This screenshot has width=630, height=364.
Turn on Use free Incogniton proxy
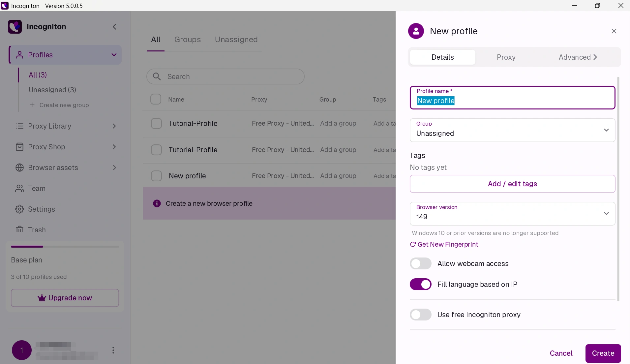[420, 315]
